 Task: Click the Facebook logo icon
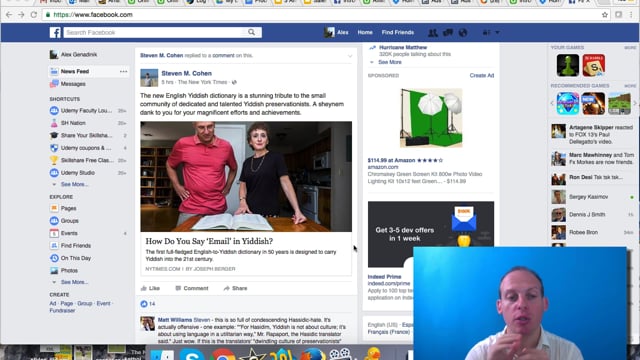[55, 32]
